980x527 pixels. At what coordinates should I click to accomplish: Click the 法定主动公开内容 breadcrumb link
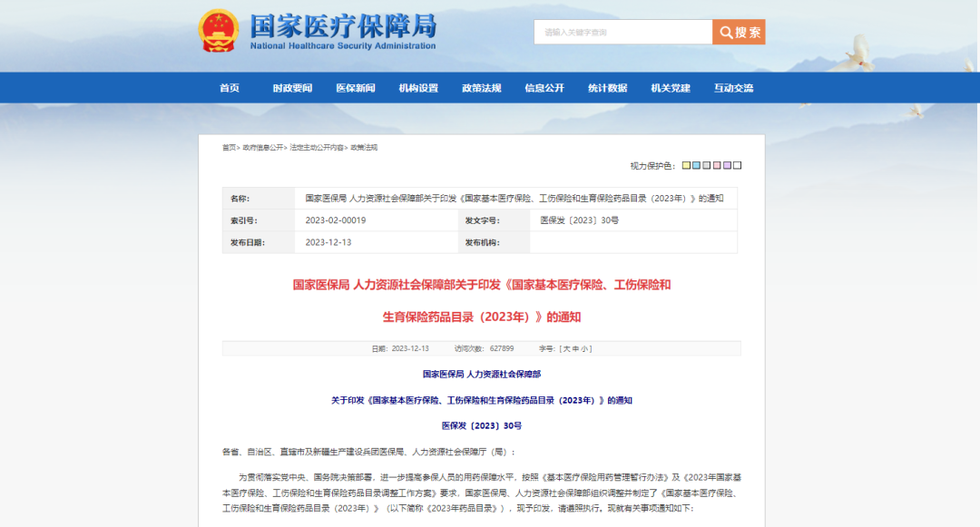[x=317, y=147]
